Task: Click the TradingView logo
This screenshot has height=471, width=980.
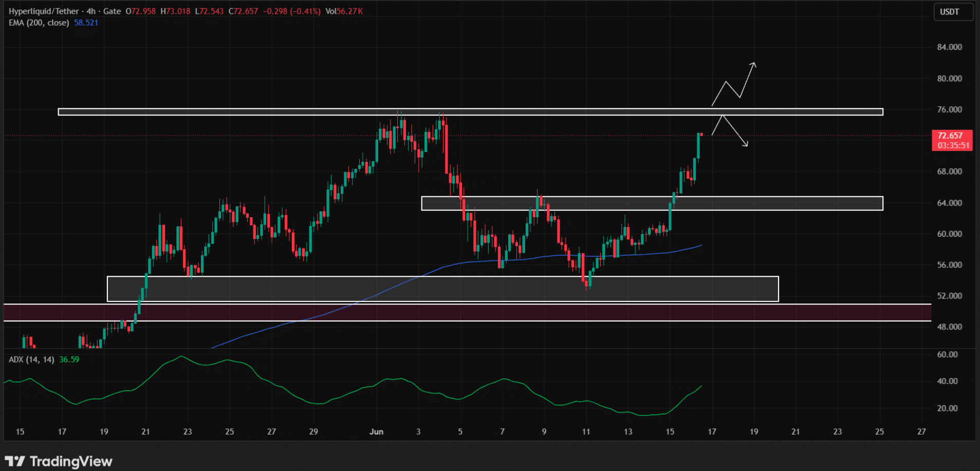Action: click(x=59, y=461)
